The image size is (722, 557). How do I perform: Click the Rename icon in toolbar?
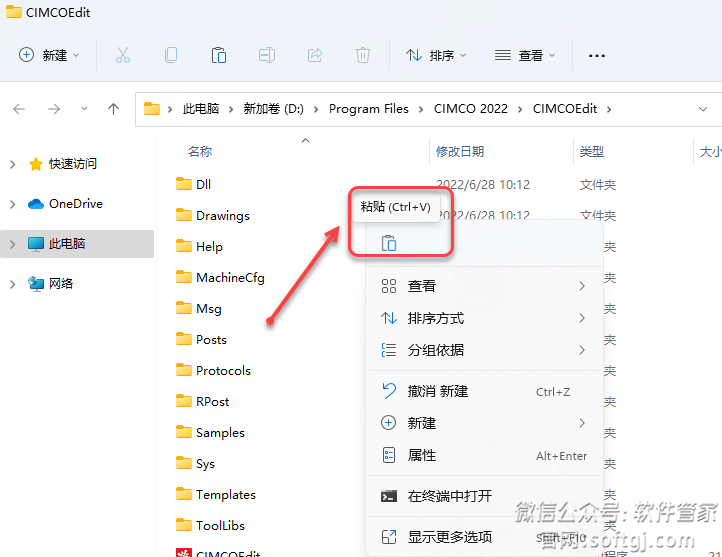click(267, 55)
